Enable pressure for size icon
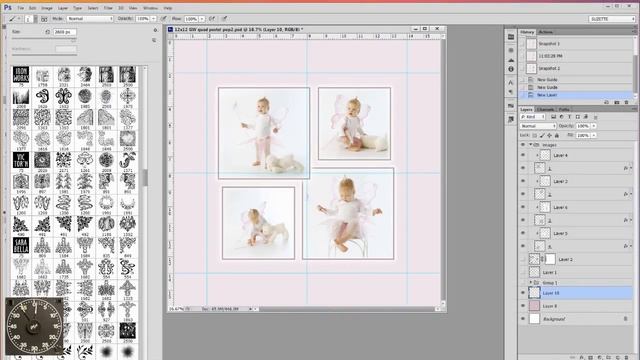Image resolution: width=640 pixels, height=360 pixels. [x=224, y=19]
